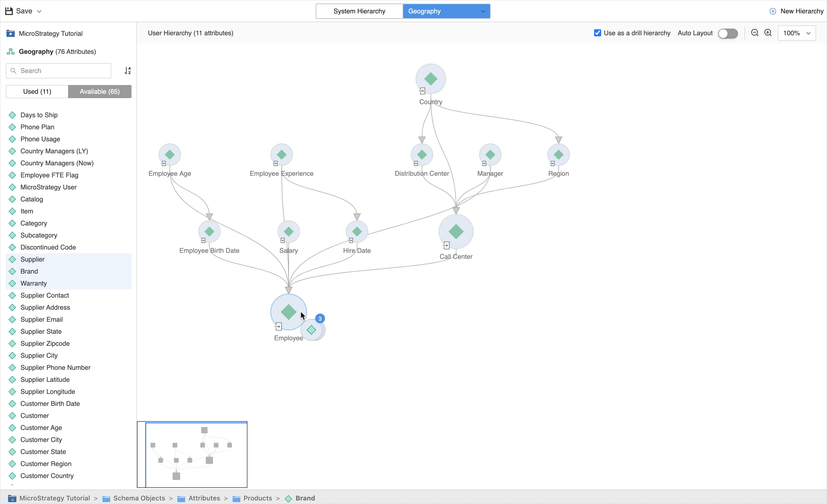This screenshot has height=504, width=827.
Task: Click the sort A-Z icon
Action: (128, 71)
